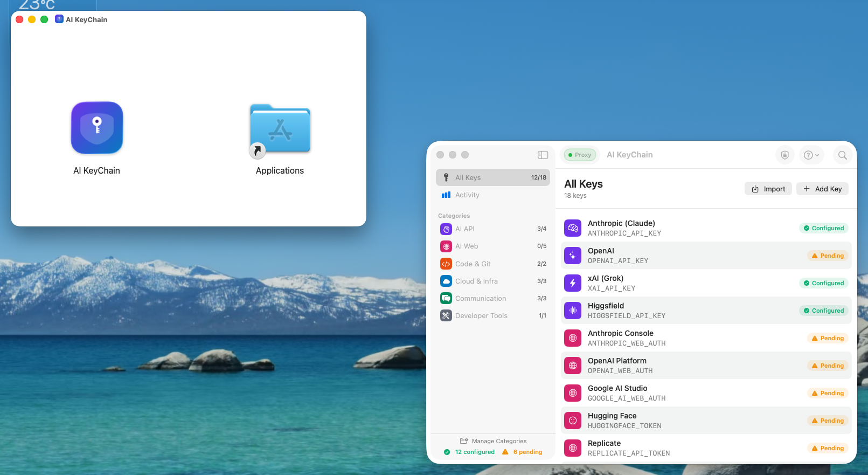Screen dimensions: 868x475
Task: Open the Applications folder shortcut
Action: click(280, 130)
